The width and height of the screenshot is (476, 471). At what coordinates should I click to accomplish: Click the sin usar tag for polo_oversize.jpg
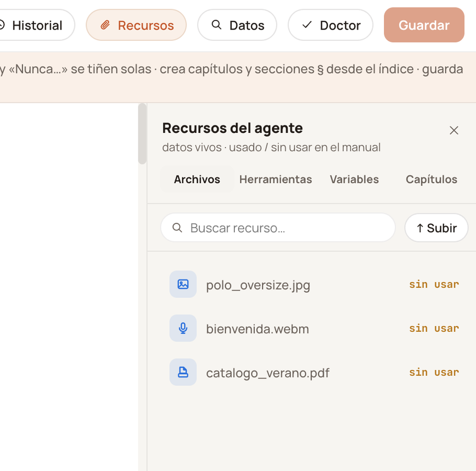(x=434, y=285)
